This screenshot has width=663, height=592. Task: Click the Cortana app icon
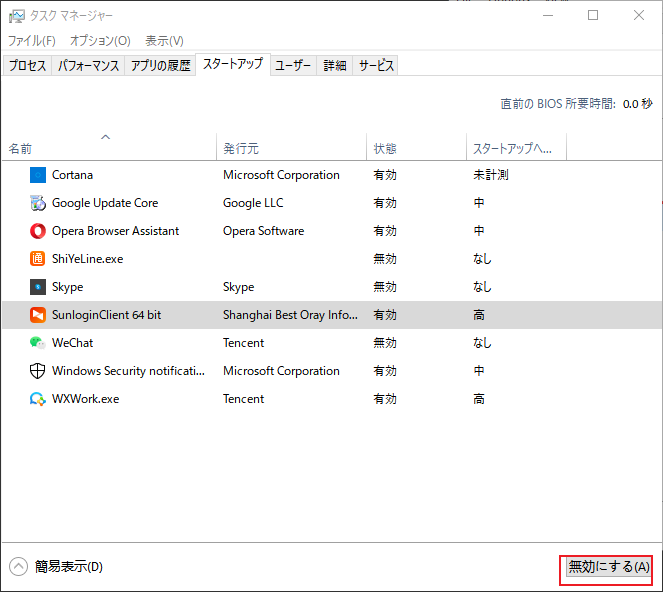[38, 175]
